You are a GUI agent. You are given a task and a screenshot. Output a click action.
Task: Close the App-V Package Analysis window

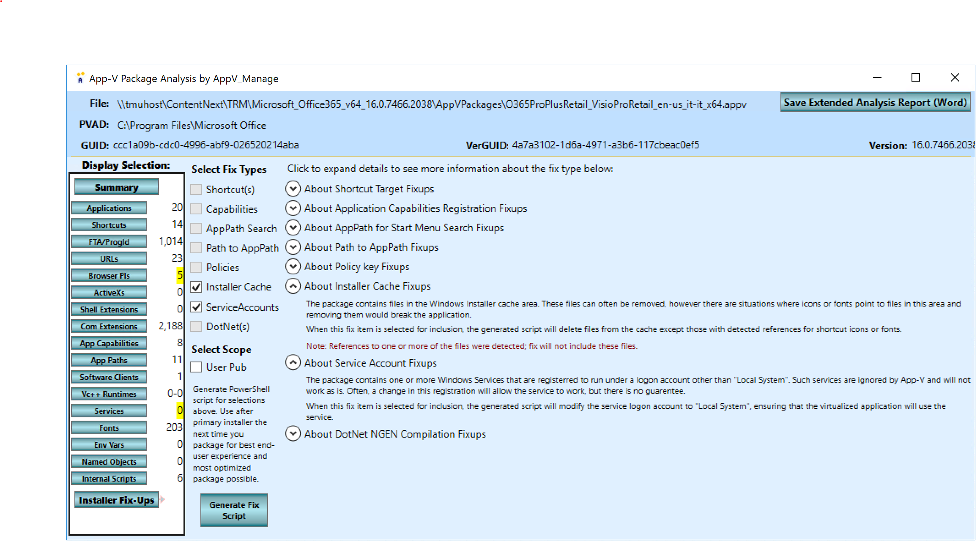click(955, 78)
